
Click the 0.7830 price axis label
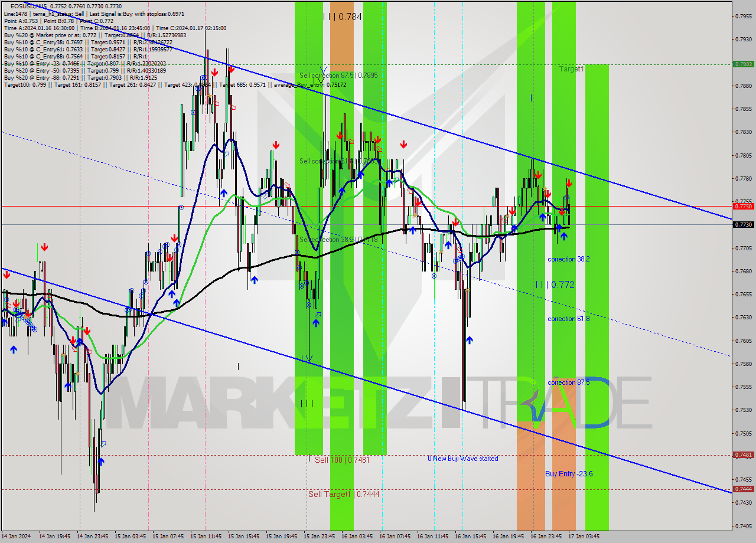click(743, 132)
